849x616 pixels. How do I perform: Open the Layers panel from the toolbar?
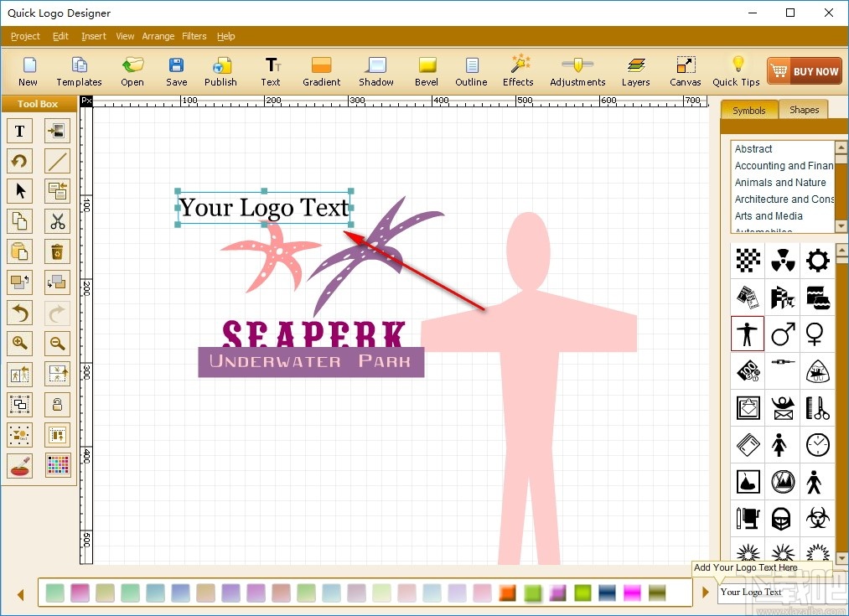tap(635, 70)
